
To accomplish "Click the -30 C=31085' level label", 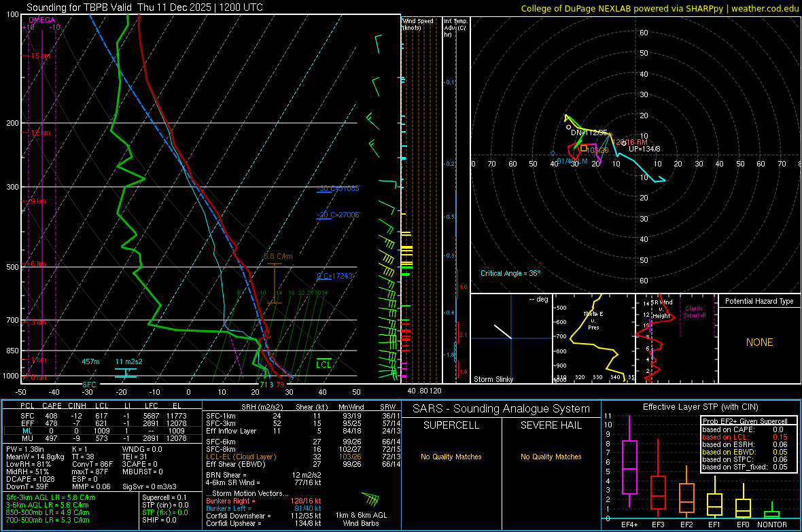I will point(338,188).
